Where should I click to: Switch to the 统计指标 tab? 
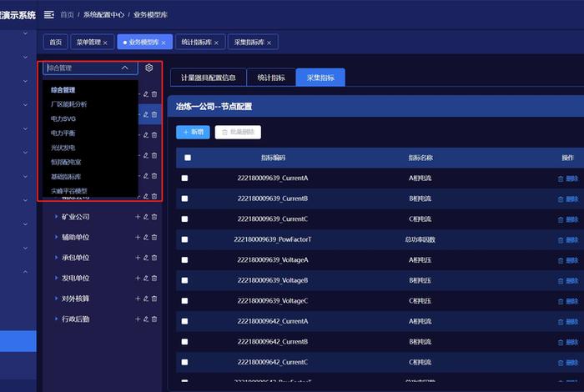click(271, 78)
